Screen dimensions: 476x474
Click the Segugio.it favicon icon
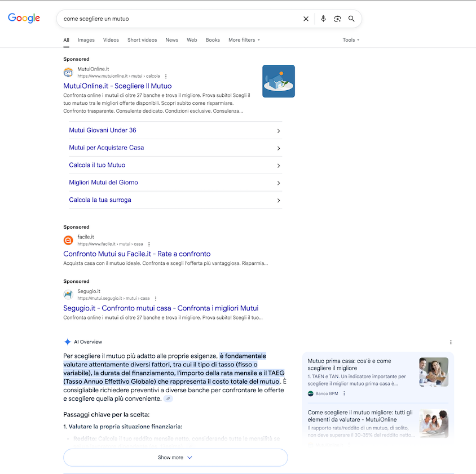[x=68, y=295]
